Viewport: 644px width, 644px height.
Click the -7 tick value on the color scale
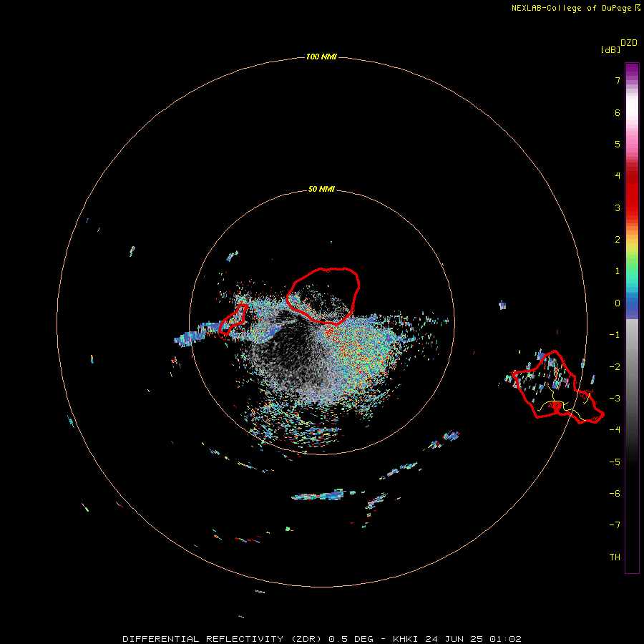coord(615,525)
